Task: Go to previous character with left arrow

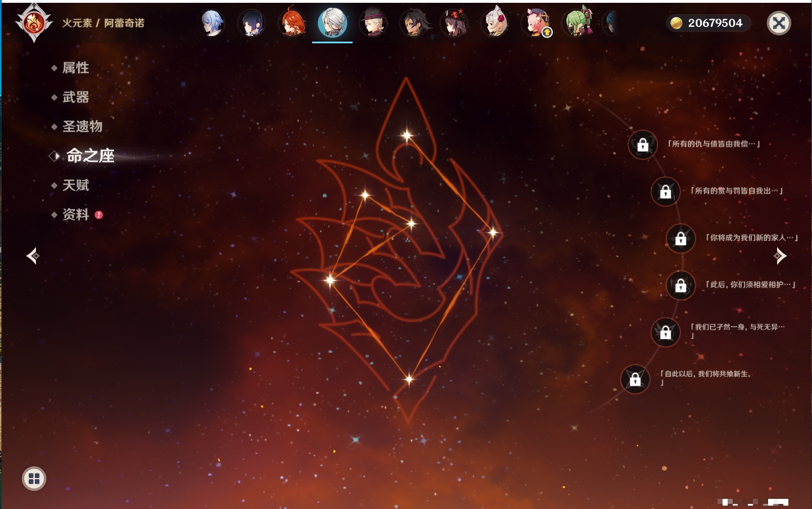Action: coord(33,256)
